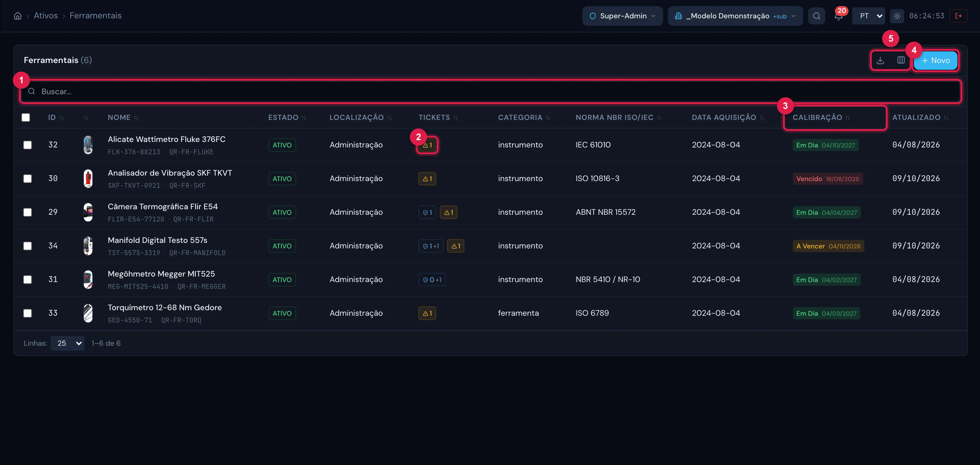Click the red logout icon
Screen dimensions: 980x465
(958, 16)
